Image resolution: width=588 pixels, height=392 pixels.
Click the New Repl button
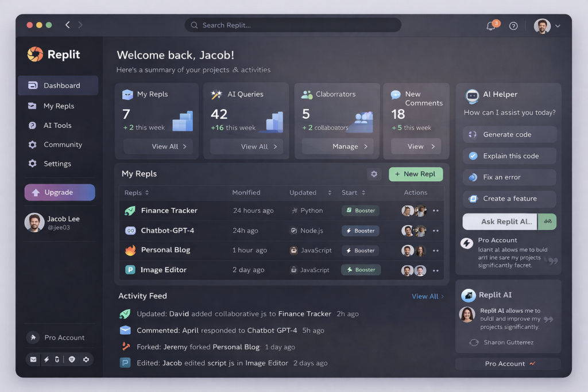415,174
